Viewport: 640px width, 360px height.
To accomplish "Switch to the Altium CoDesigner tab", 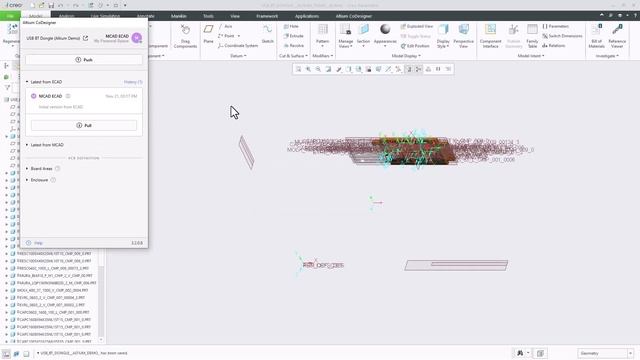I will (353, 16).
